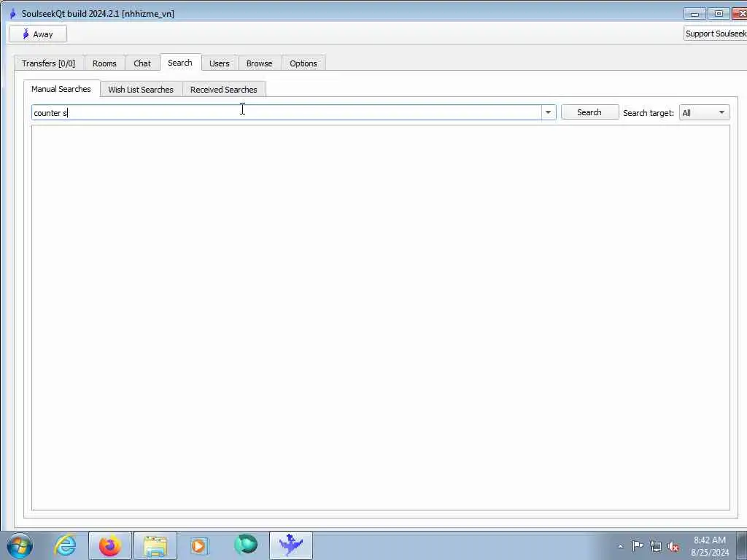
Task: Open the Received Searches sub-tab
Action: [224, 90]
